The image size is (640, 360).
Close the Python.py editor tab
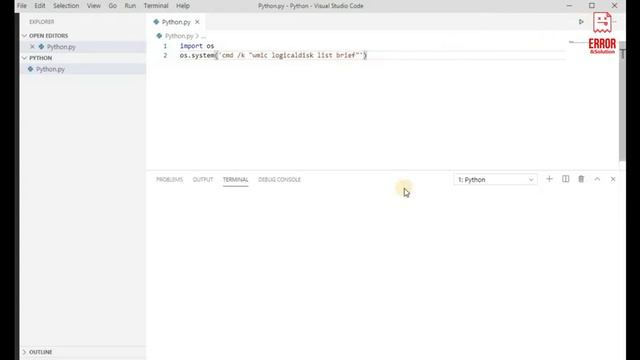197,22
